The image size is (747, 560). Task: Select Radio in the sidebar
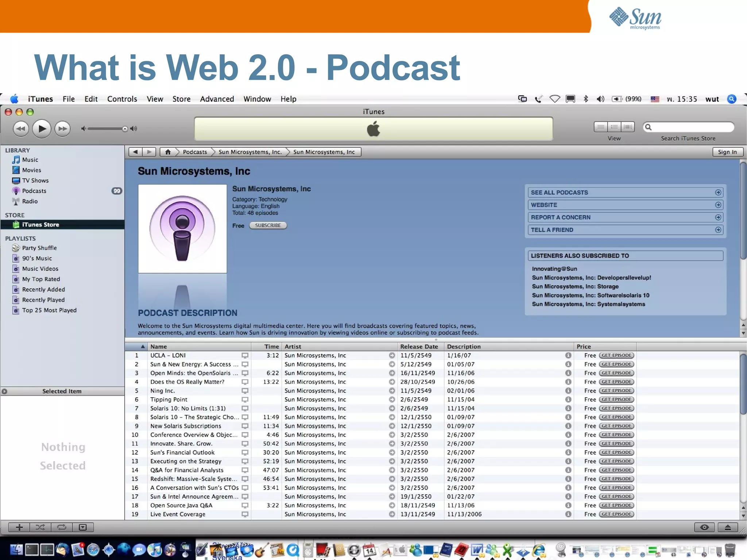(30, 201)
